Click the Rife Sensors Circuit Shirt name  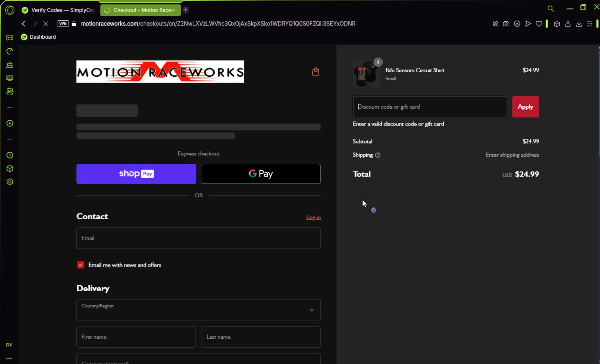click(x=415, y=70)
